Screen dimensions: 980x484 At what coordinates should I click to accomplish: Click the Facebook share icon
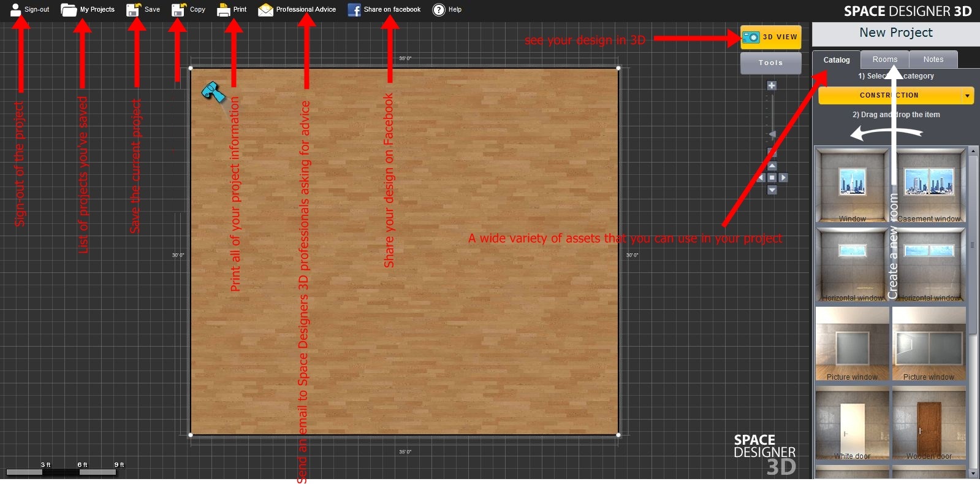(x=354, y=10)
